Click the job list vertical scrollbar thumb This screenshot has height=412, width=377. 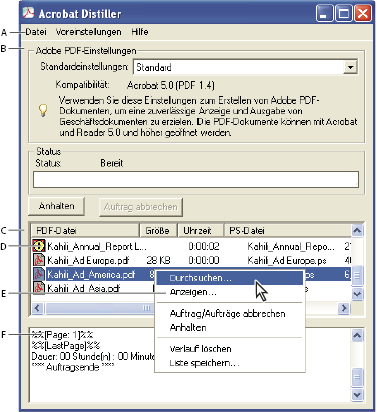coord(357,275)
